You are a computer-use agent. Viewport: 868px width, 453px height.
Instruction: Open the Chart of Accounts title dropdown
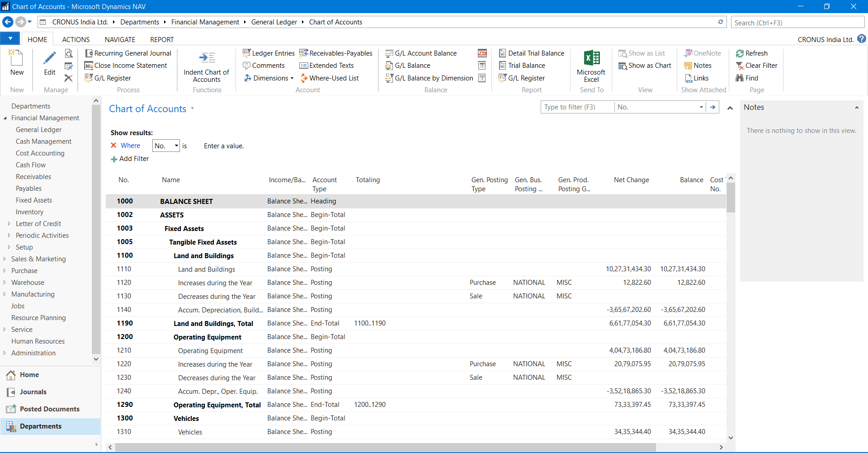(192, 109)
